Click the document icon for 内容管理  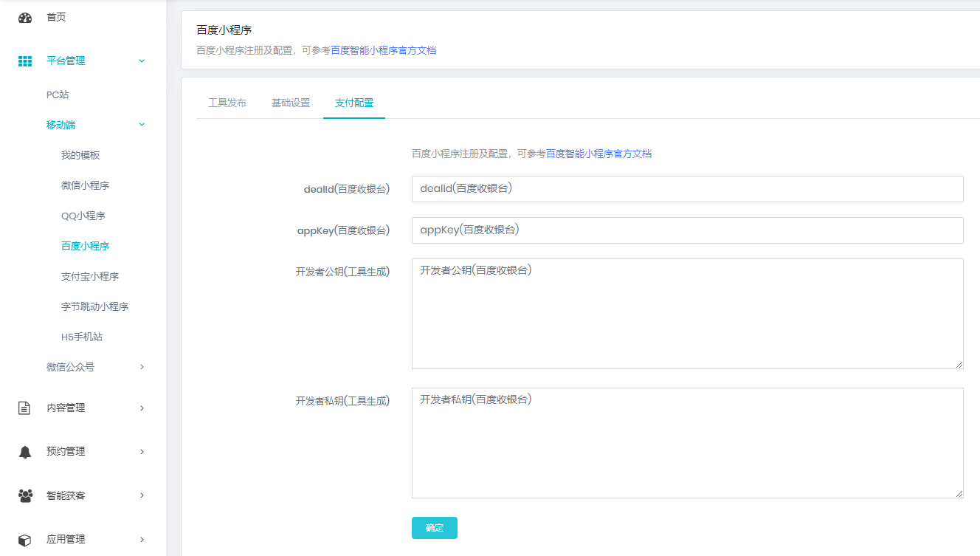[x=25, y=408]
